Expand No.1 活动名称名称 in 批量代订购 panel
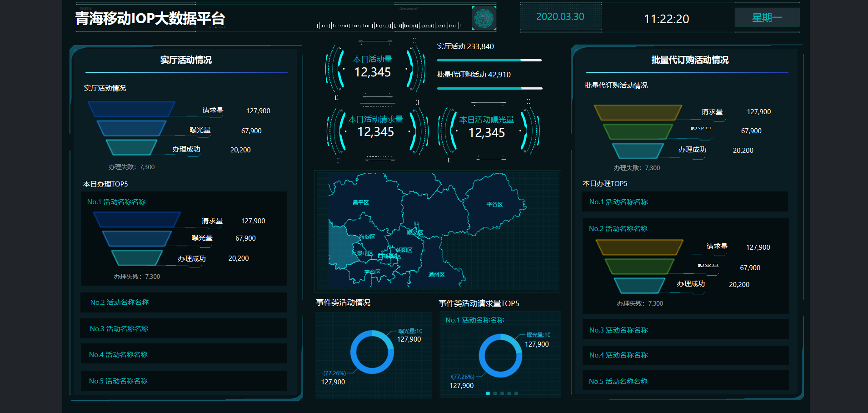 pos(684,201)
